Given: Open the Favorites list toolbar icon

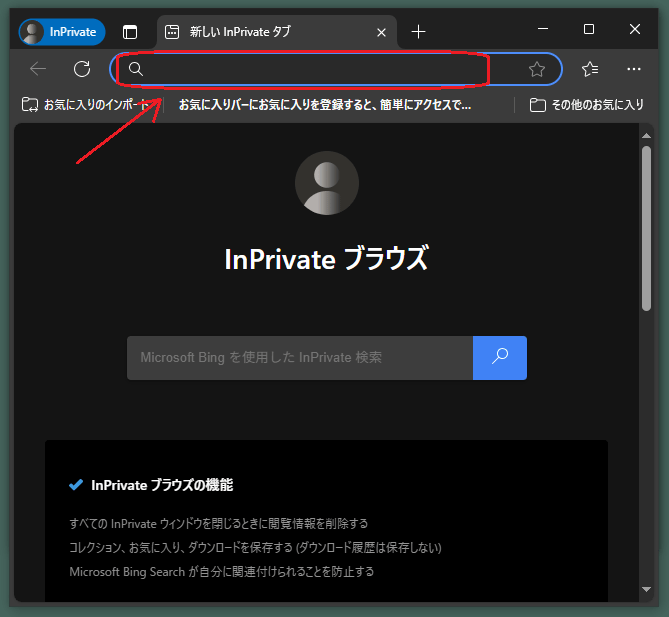Looking at the screenshot, I should [x=590, y=69].
